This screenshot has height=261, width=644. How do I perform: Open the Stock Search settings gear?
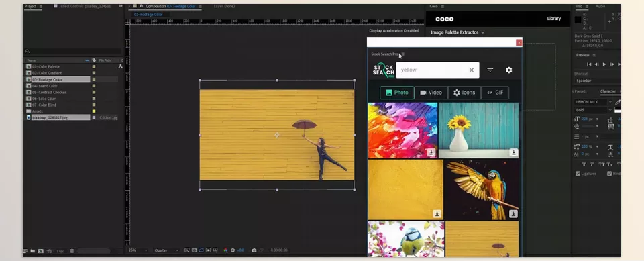point(509,70)
